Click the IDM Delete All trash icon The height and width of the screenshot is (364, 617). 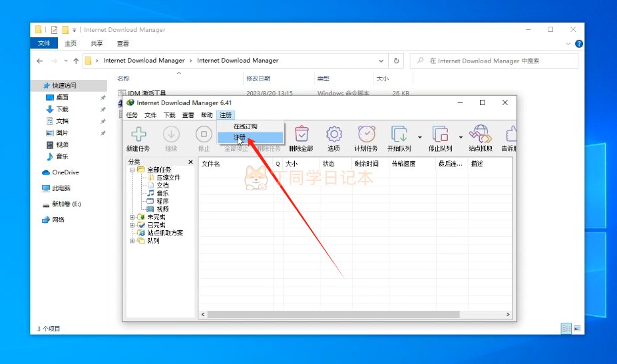(x=302, y=134)
